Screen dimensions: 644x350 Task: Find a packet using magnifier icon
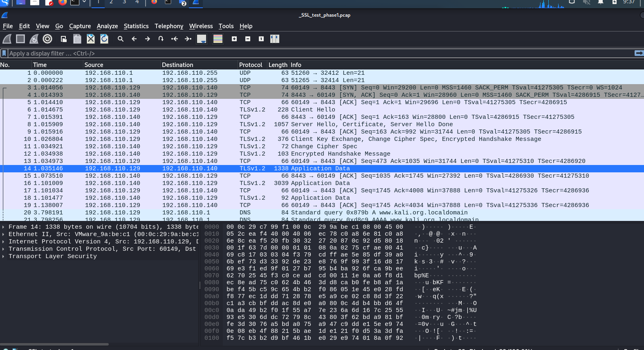point(121,39)
